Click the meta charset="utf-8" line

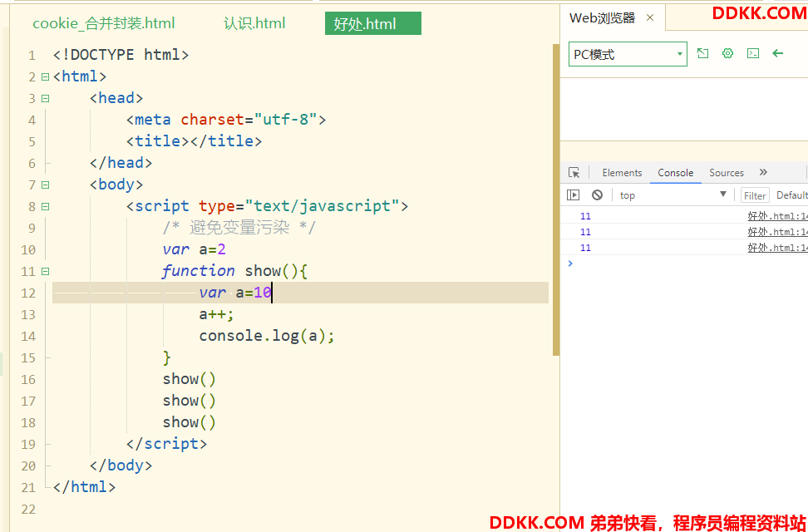click(x=226, y=120)
